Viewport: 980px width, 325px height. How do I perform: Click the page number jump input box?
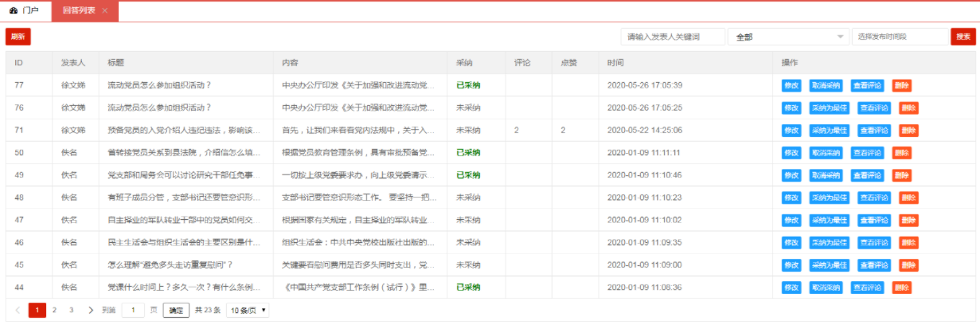tap(133, 310)
